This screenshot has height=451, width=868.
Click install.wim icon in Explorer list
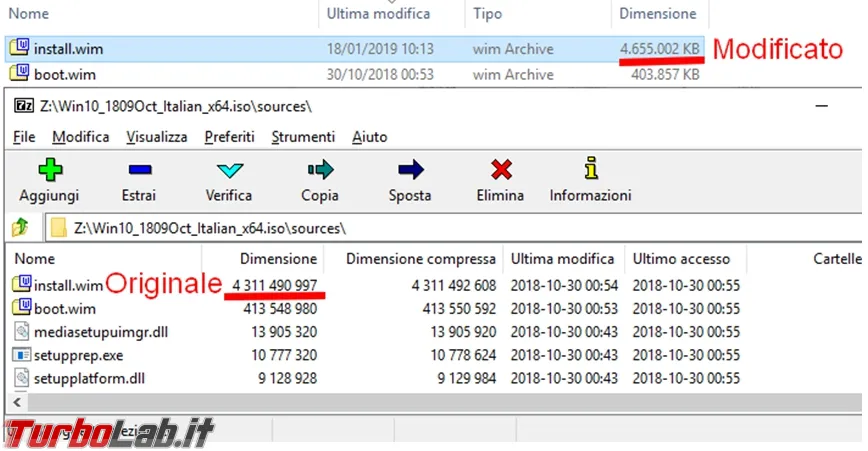pyautogui.click(x=19, y=47)
